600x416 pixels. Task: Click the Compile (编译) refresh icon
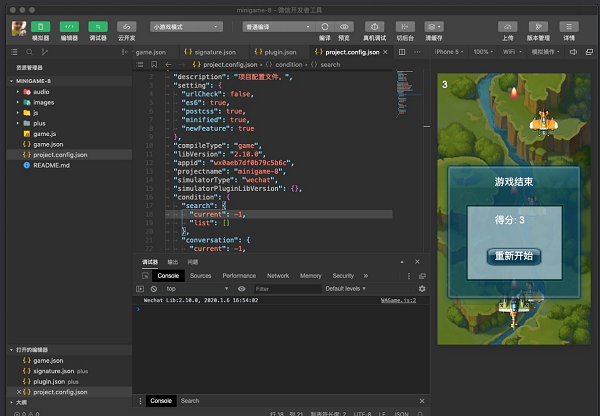pyautogui.click(x=325, y=27)
